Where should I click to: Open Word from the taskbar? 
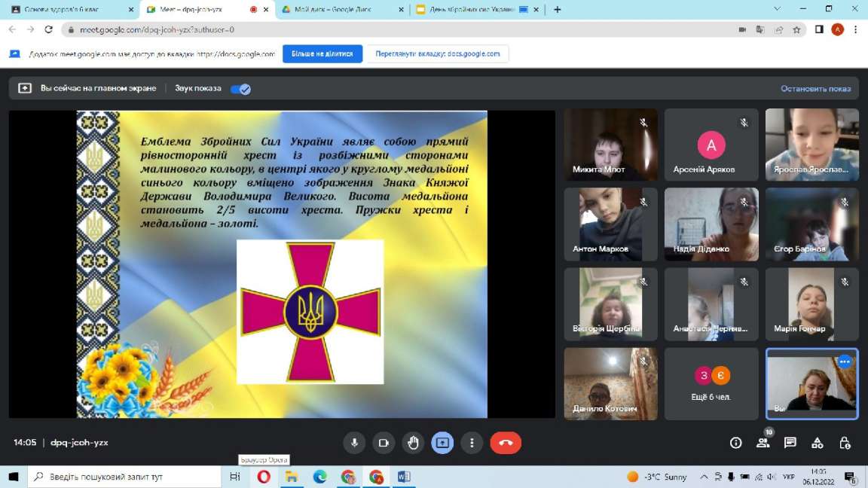(404, 477)
